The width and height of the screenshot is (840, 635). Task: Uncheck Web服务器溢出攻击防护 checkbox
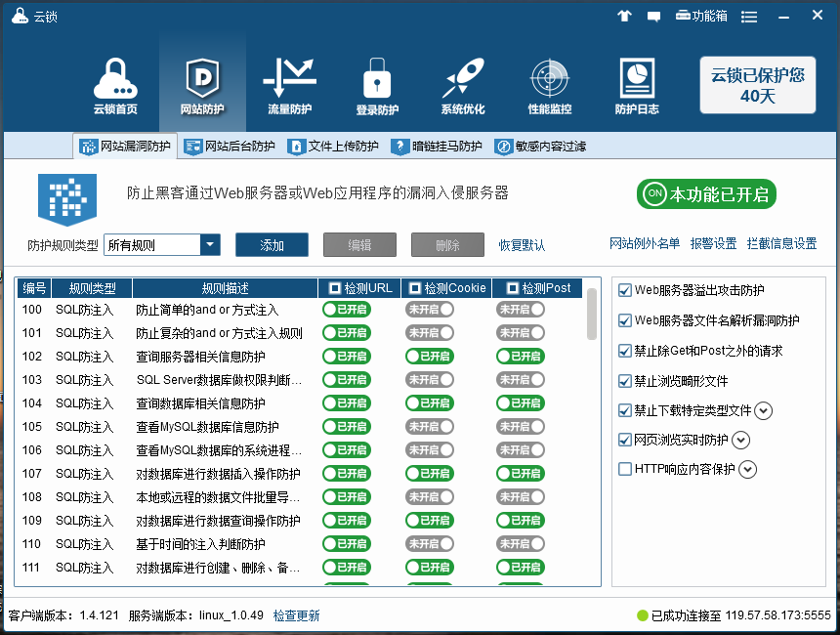(x=625, y=290)
